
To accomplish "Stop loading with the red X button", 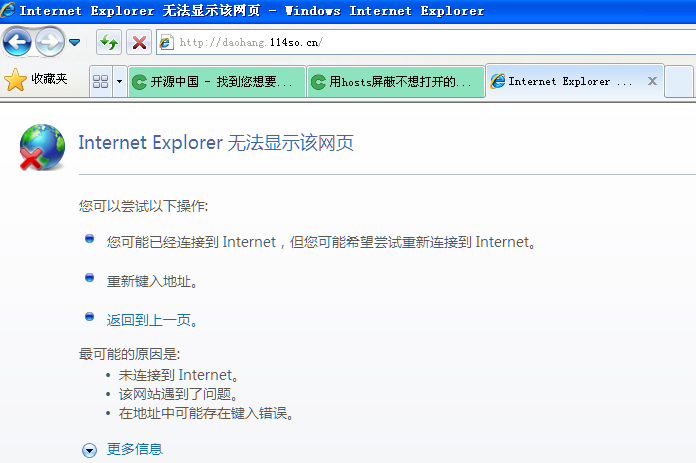I will (x=139, y=43).
